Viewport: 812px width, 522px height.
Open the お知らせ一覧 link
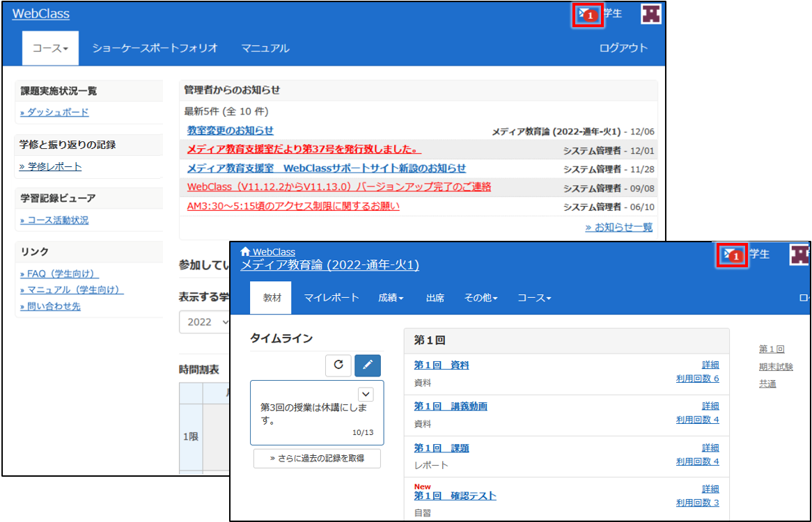tap(619, 227)
